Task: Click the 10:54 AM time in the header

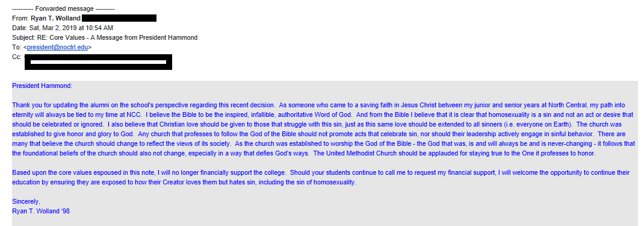Action: point(101,28)
